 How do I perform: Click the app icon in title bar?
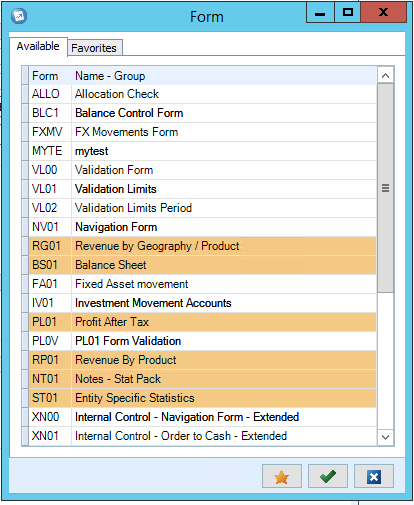click(x=19, y=16)
